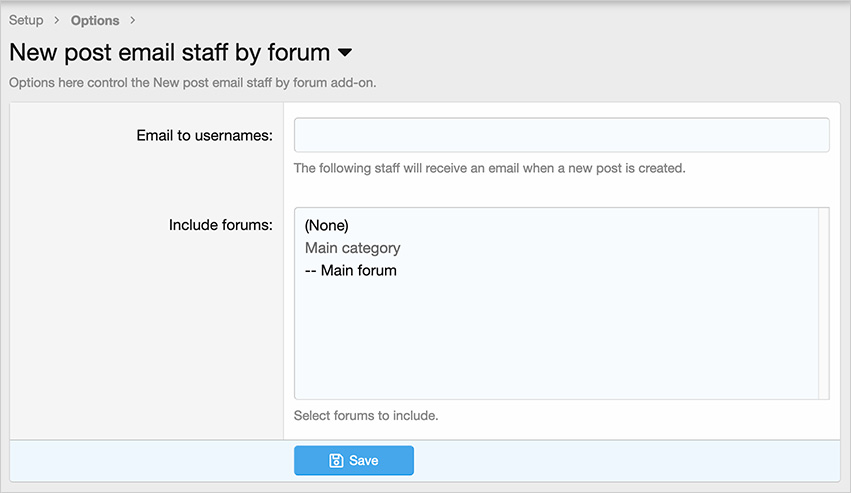Choose "-- Main forum" in the forums list

[x=351, y=270]
